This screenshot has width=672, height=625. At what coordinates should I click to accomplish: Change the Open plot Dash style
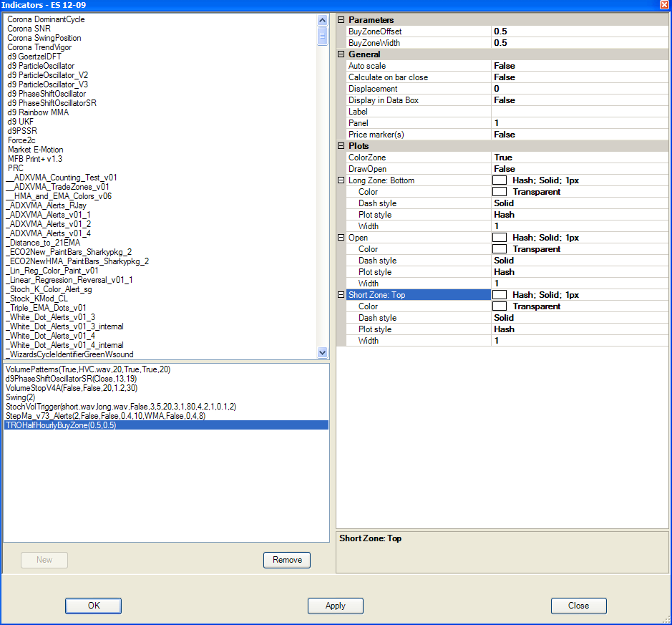[580, 261]
